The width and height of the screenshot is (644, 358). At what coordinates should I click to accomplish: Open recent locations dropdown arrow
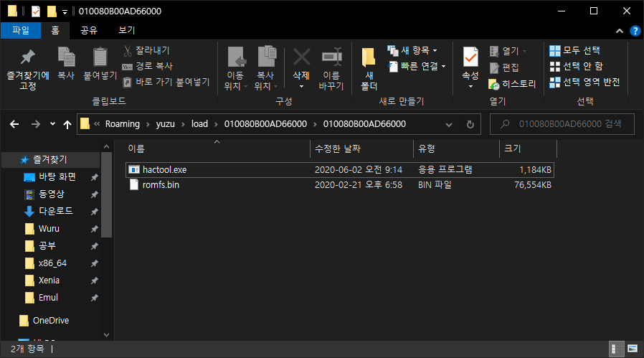pyautogui.click(x=52, y=123)
